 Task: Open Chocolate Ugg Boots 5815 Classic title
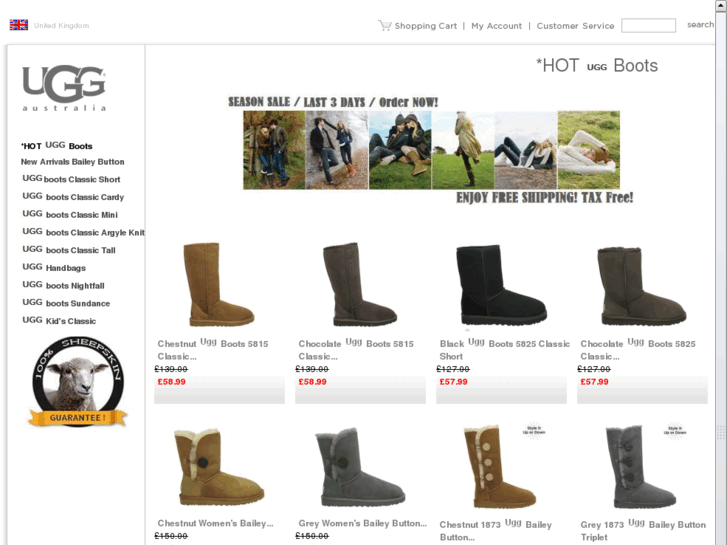(356, 350)
